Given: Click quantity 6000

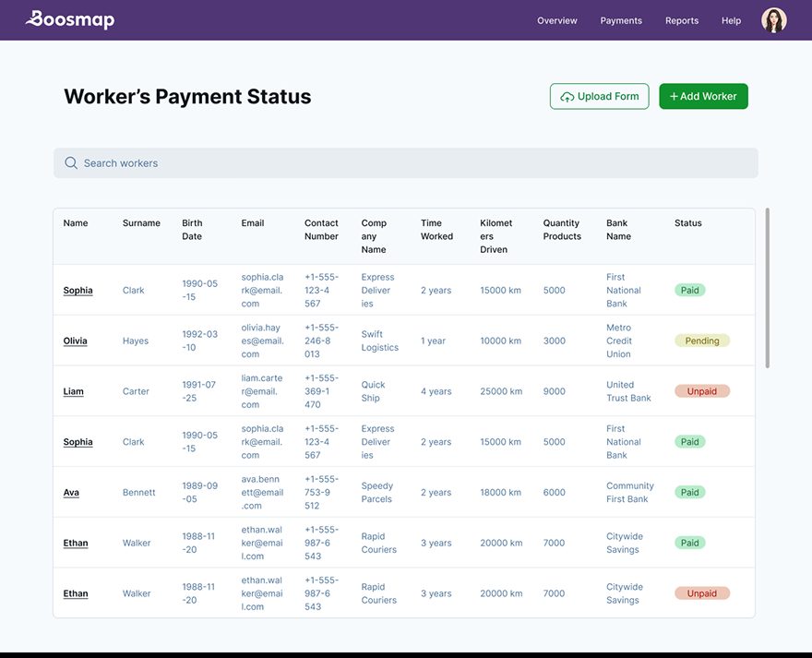Looking at the screenshot, I should click(555, 492).
